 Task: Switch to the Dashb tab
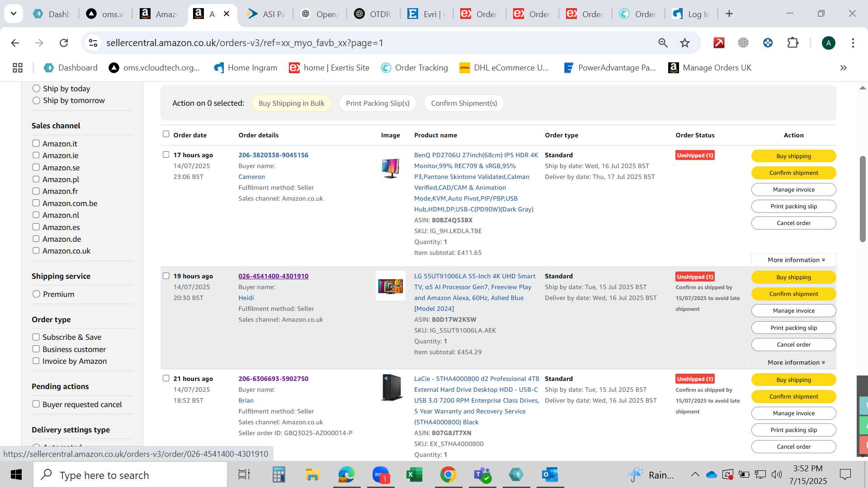click(52, 14)
